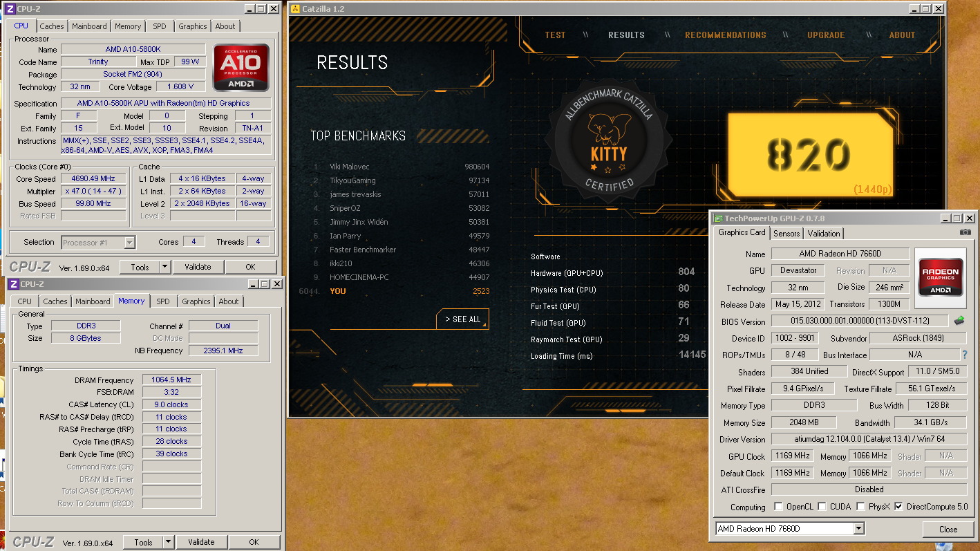Click OK in the bottom CPU-Z window
The image size is (980, 551).
[254, 542]
